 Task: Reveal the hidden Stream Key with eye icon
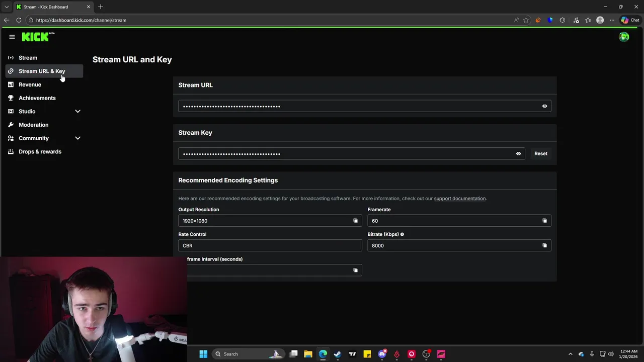[x=518, y=154]
